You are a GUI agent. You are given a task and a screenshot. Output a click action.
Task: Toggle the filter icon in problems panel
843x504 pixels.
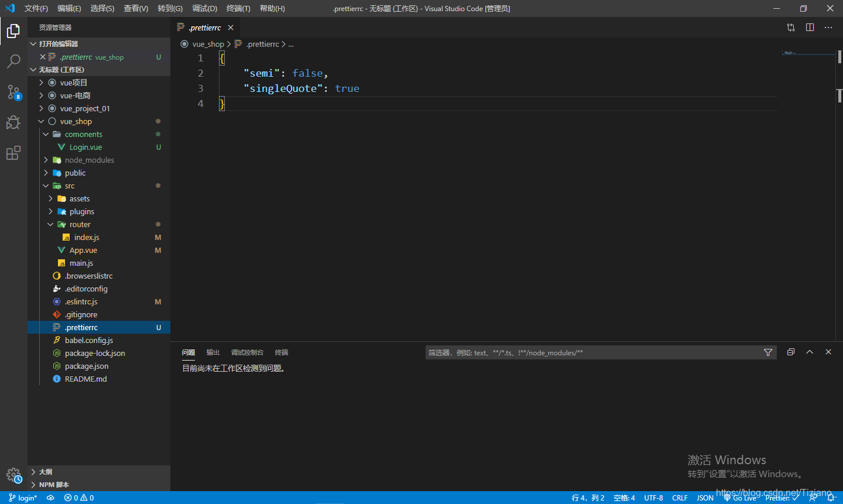[767, 352]
